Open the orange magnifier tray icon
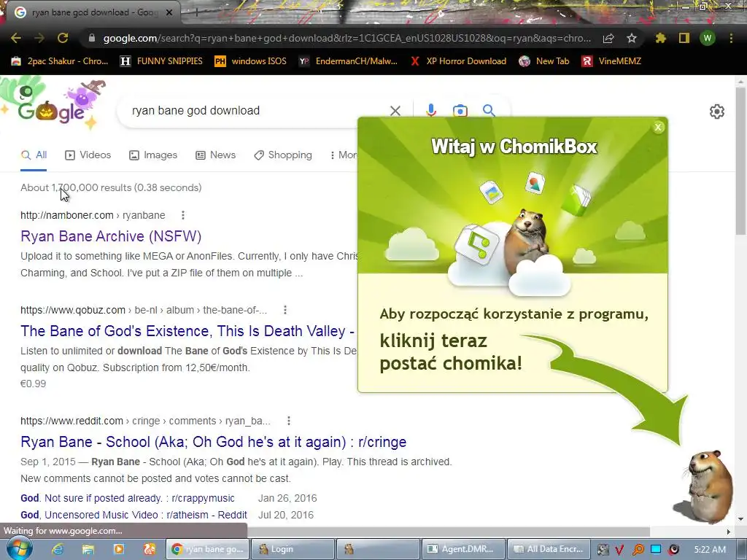The image size is (747, 560). pos(638,550)
